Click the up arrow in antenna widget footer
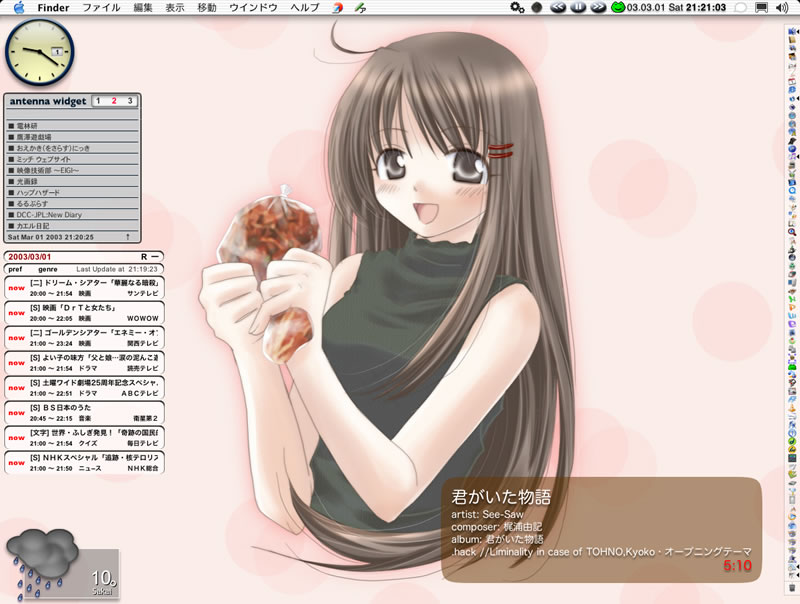The image size is (800, 604). coord(128,237)
